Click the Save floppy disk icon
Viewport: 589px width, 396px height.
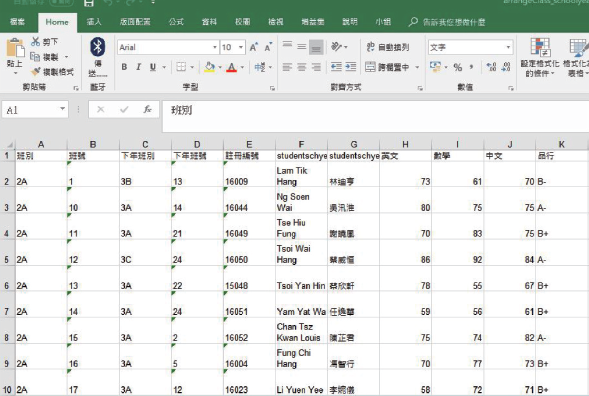point(89,3)
